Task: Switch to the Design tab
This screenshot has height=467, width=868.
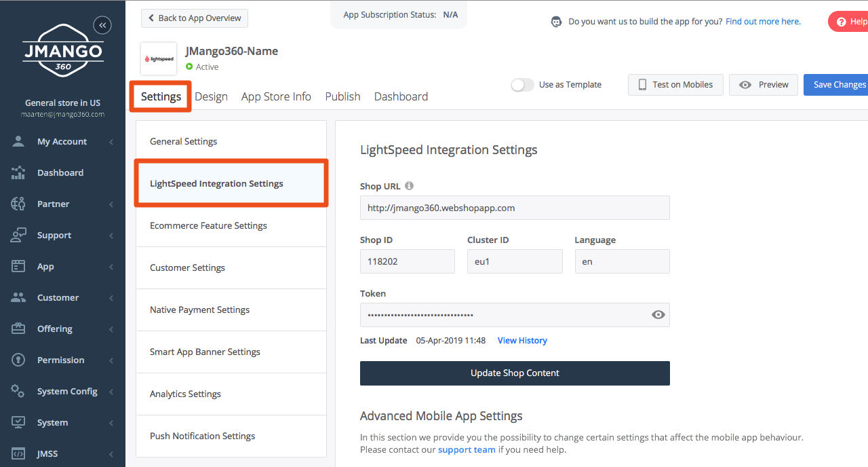Action: pos(211,96)
